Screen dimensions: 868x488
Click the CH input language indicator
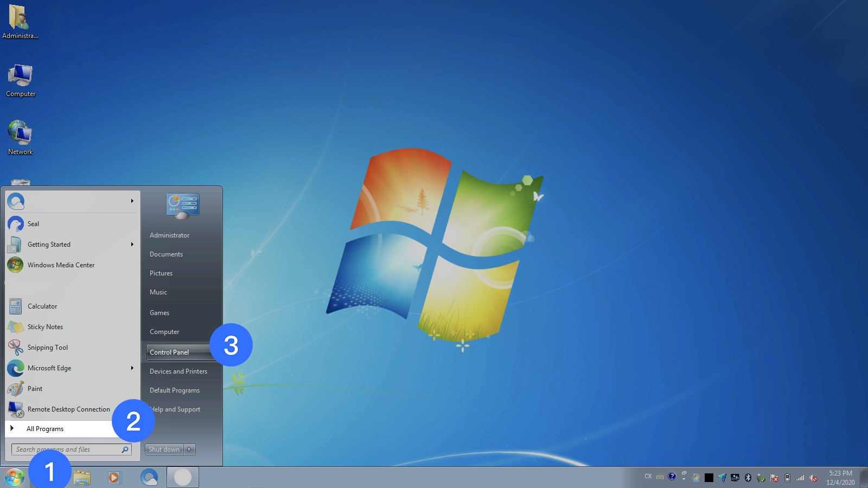tap(648, 477)
